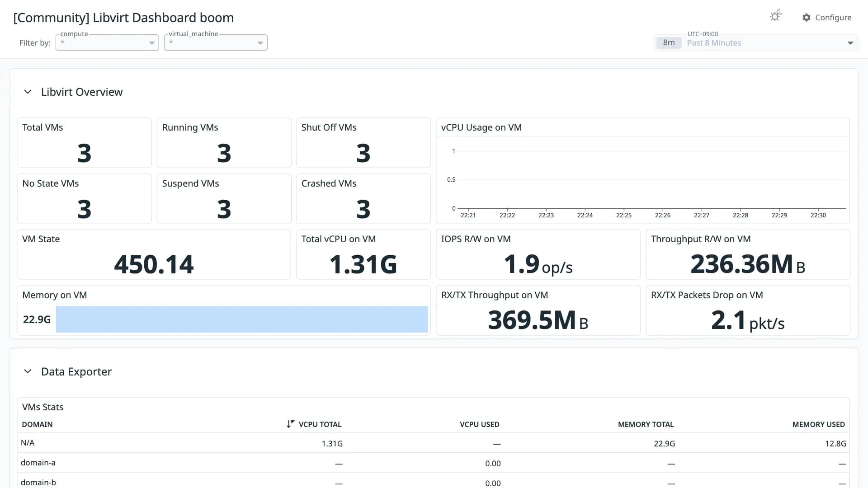This screenshot has width=868, height=488.
Task: Click the 8m time badge
Action: pyautogui.click(x=669, y=42)
